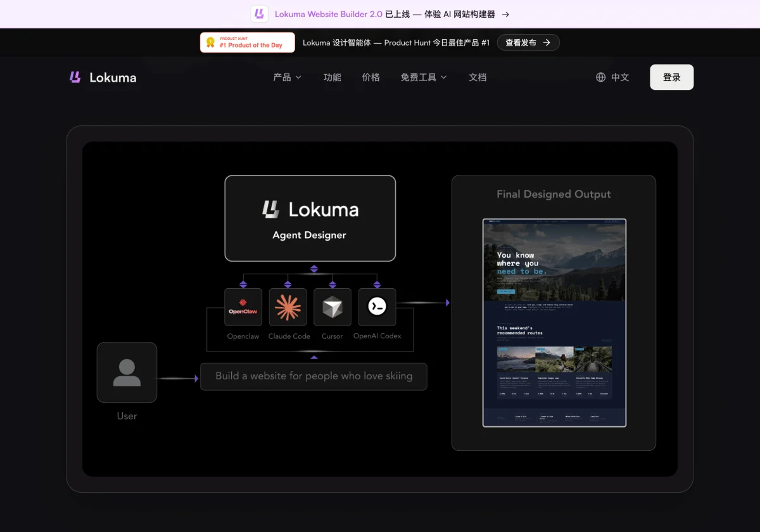The height and width of the screenshot is (532, 760).
Task: Click the Lokuma icon in the top banner
Action: pos(258,14)
